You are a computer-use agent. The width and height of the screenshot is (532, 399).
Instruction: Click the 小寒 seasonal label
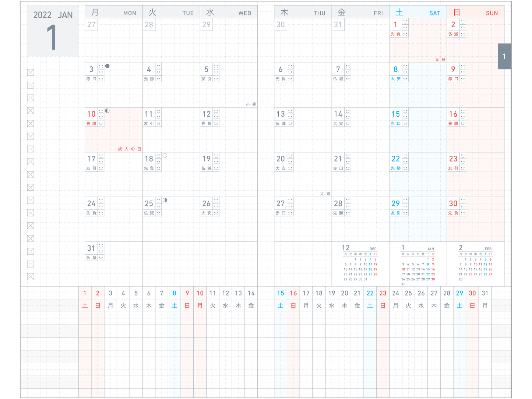point(251,104)
